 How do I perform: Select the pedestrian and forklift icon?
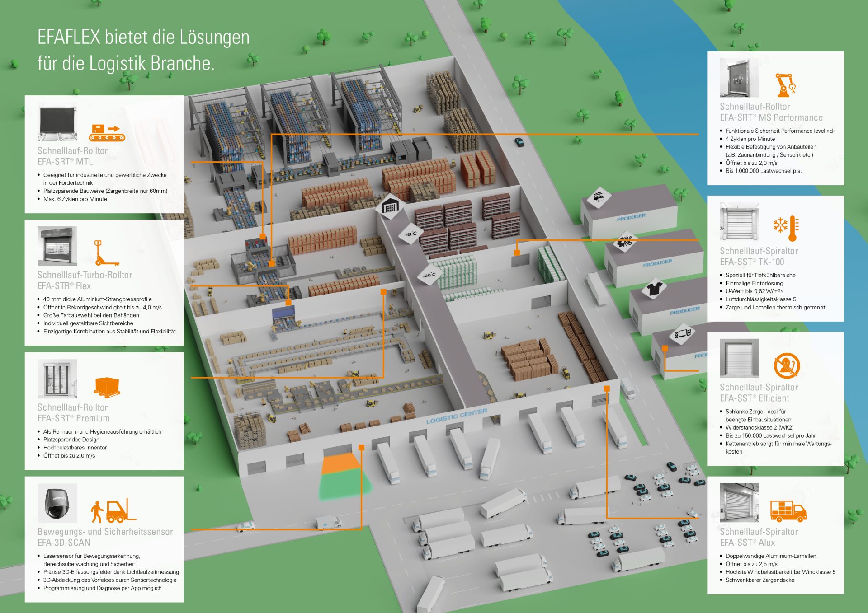click(x=113, y=510)
